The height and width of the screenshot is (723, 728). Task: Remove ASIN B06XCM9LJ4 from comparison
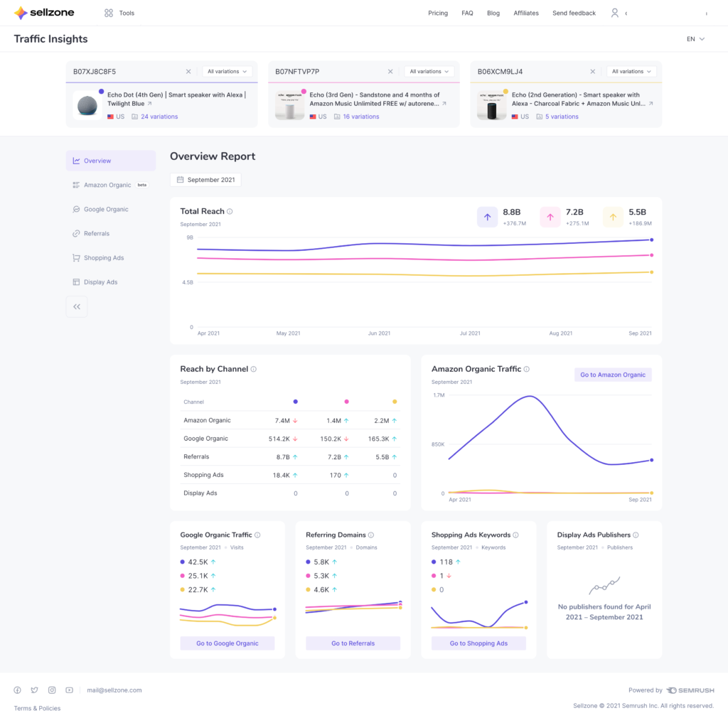click(592, 72)
